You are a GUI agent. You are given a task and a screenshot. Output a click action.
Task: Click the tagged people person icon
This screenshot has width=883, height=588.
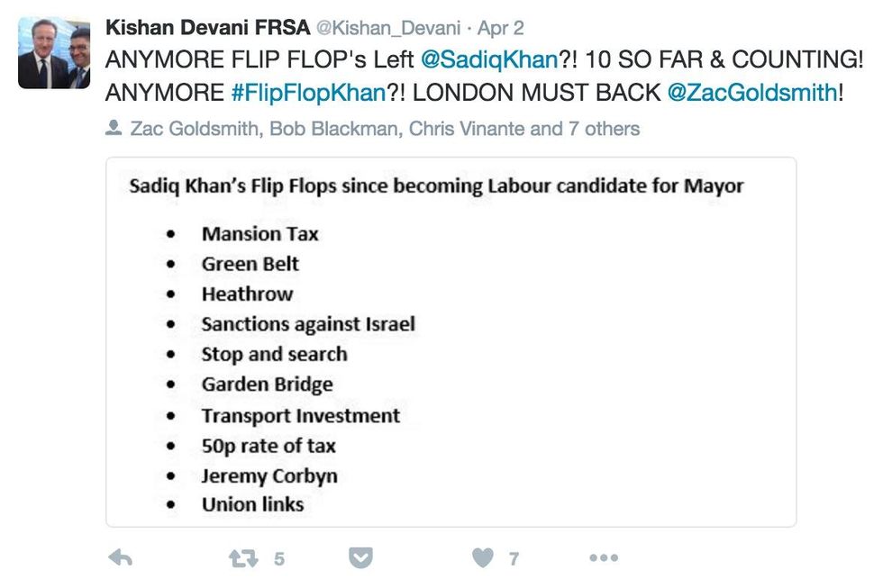tap(114, 129)
